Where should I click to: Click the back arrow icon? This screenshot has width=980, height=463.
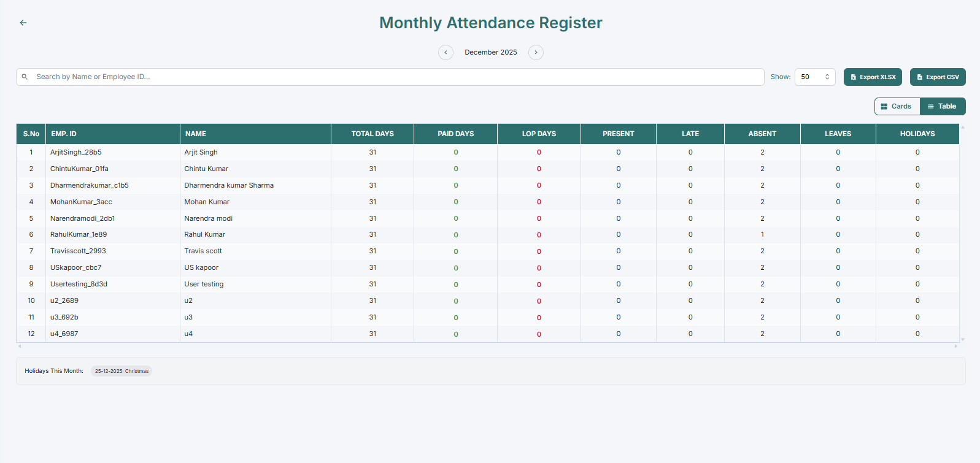point(23,23)
